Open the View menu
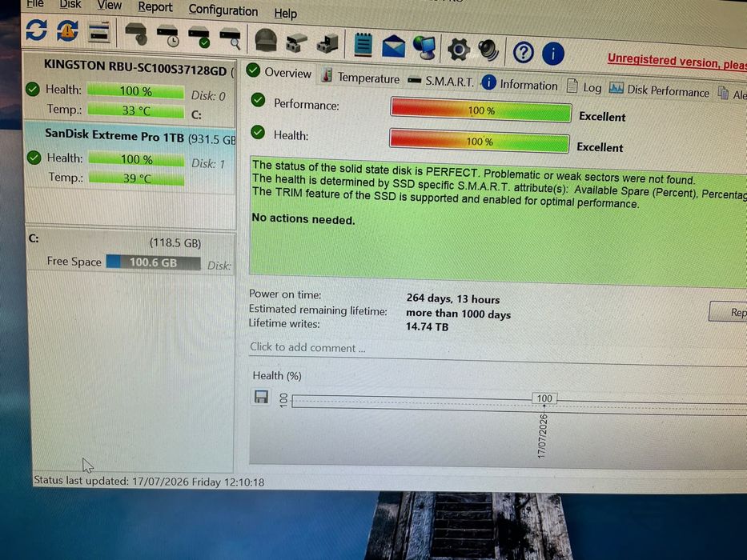The height and width of the screenshot is (560, 747). tap(109, 6)
